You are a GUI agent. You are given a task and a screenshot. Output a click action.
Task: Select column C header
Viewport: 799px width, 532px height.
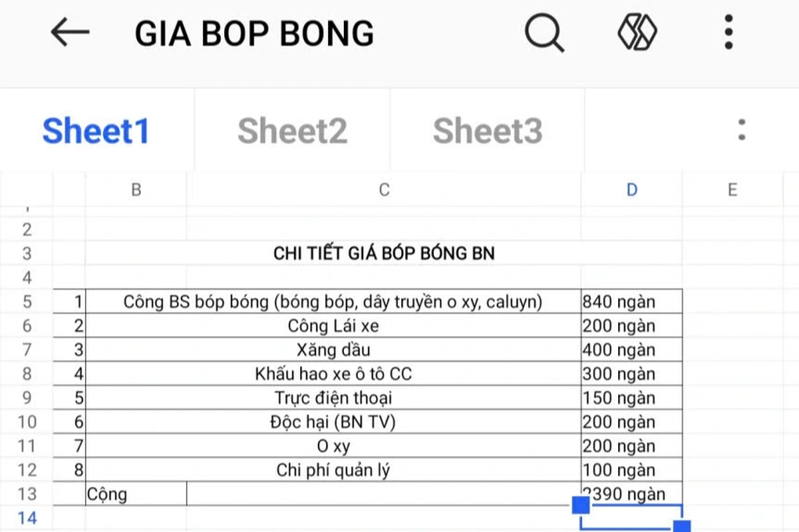pos(384,190)
